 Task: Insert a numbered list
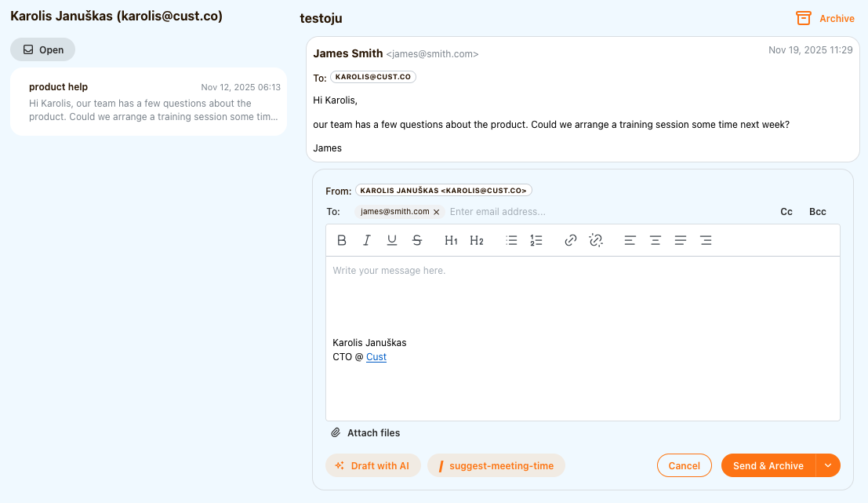click(x=536, y=241)
